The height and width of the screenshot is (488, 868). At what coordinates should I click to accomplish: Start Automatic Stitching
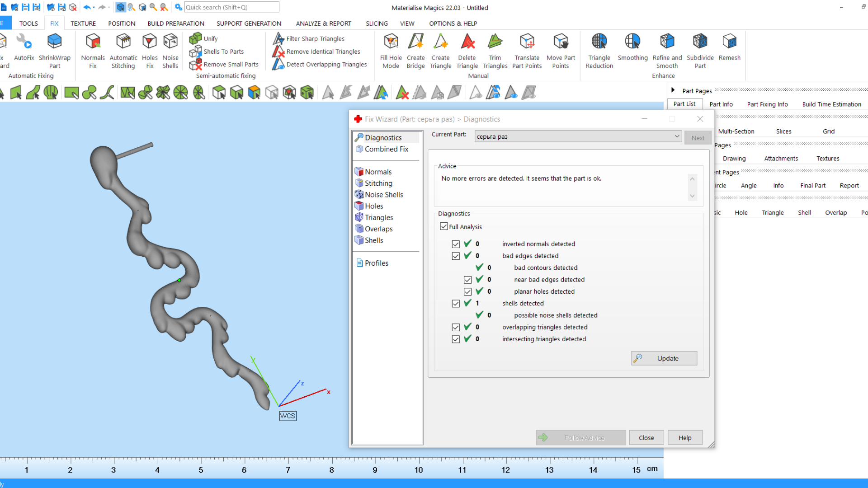tap(123, 51)
